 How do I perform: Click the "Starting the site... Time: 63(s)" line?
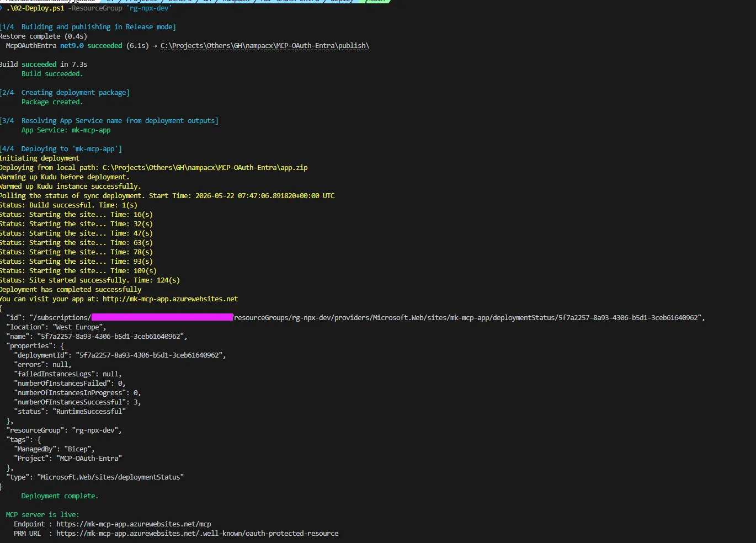tap(76, 243)
